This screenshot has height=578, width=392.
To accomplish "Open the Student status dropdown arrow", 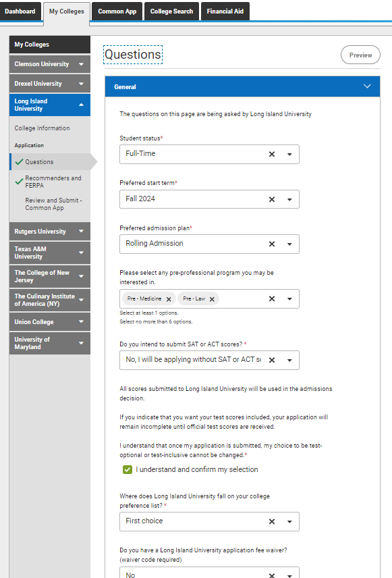I will click(x=289, y=154).
